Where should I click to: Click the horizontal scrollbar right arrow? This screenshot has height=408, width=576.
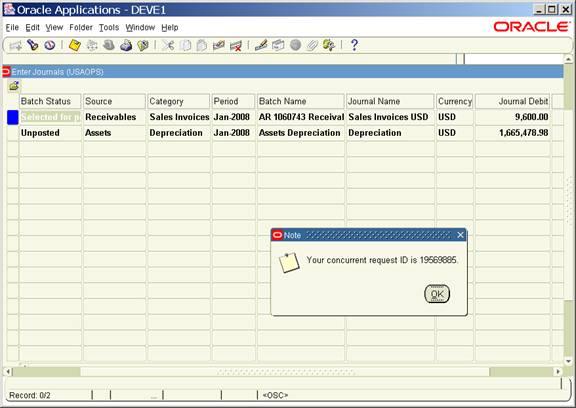(558, 372)
